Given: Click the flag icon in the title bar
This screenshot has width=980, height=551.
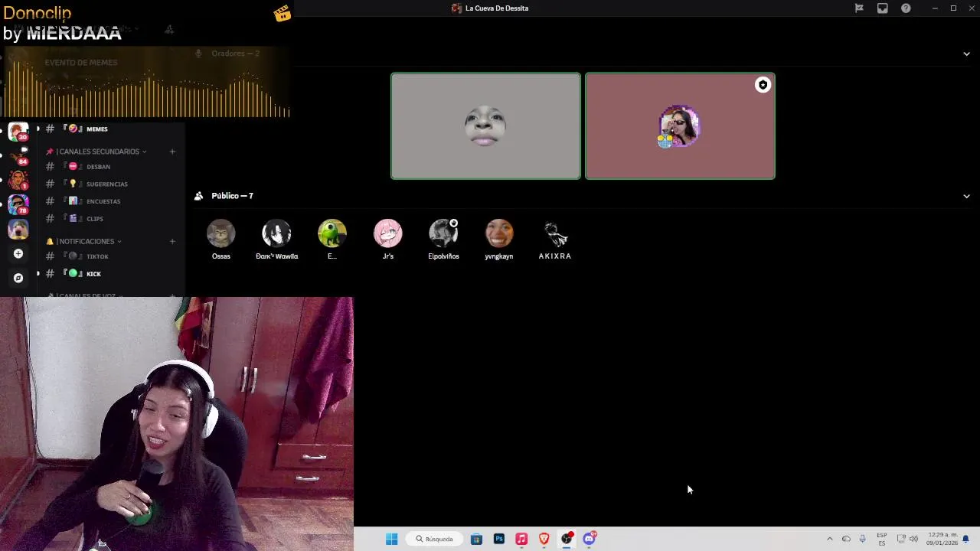Looking at the screenshot, I should (x=859, y=8).
